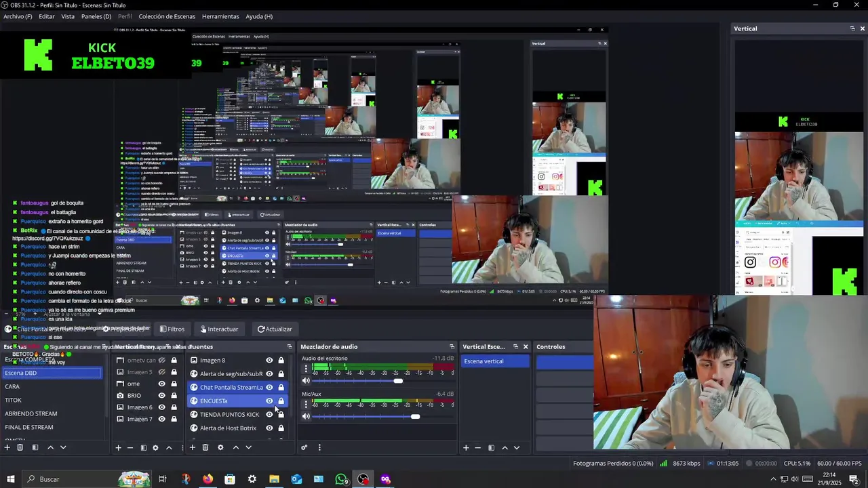The width and height of the screenshot is (868, 488).
Task: Open scene filters icon in the Escenas toolbar
Action: (35, 447)
